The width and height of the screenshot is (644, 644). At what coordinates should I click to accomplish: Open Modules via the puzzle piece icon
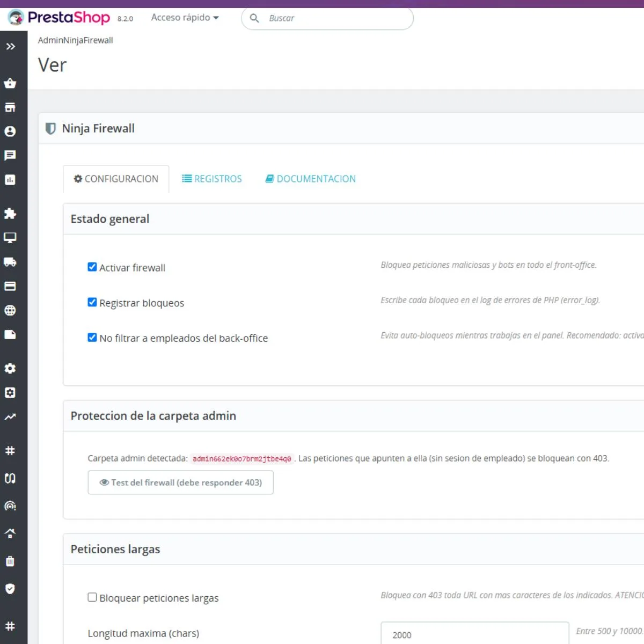click(x=10, y=214)
